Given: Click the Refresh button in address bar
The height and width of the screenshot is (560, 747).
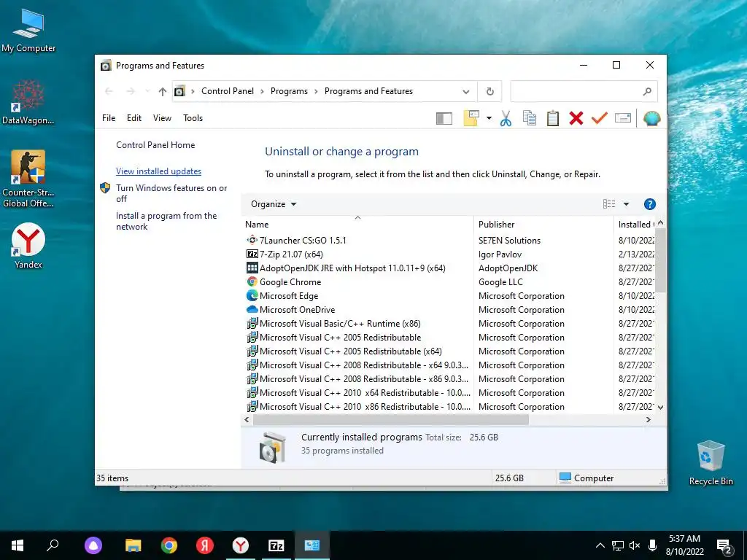Looking at the screenshot, I should click(x=489, y=91).
